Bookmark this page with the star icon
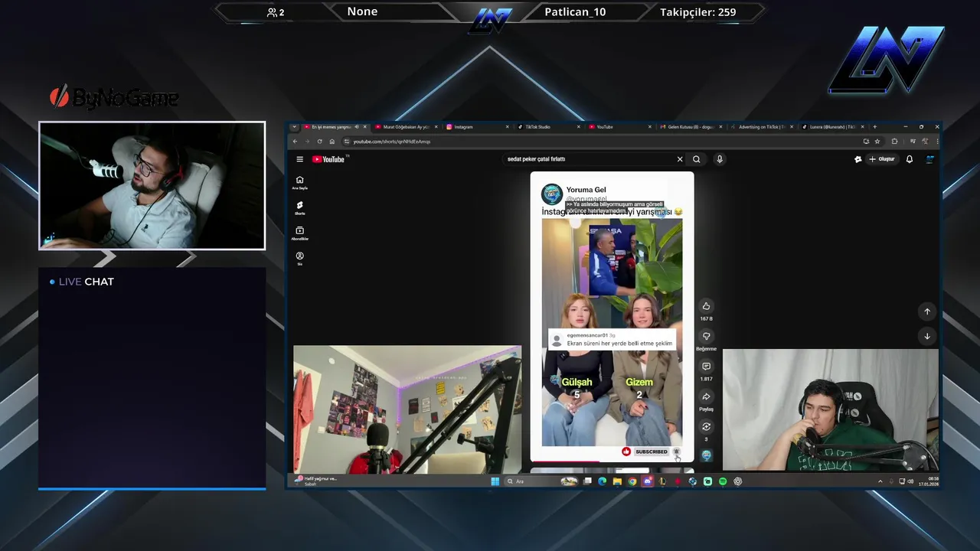 point(877,142)
